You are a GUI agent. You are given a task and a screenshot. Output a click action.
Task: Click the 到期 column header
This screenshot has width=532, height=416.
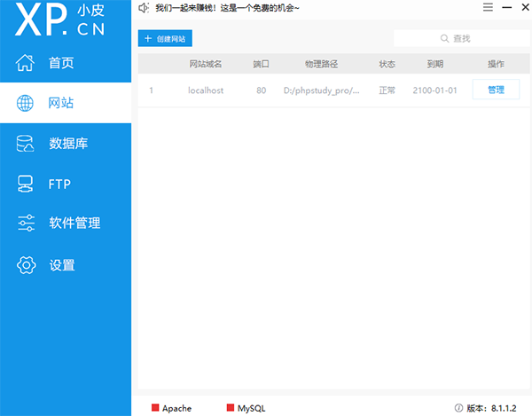pyautogui.click(x=435, y=64)
